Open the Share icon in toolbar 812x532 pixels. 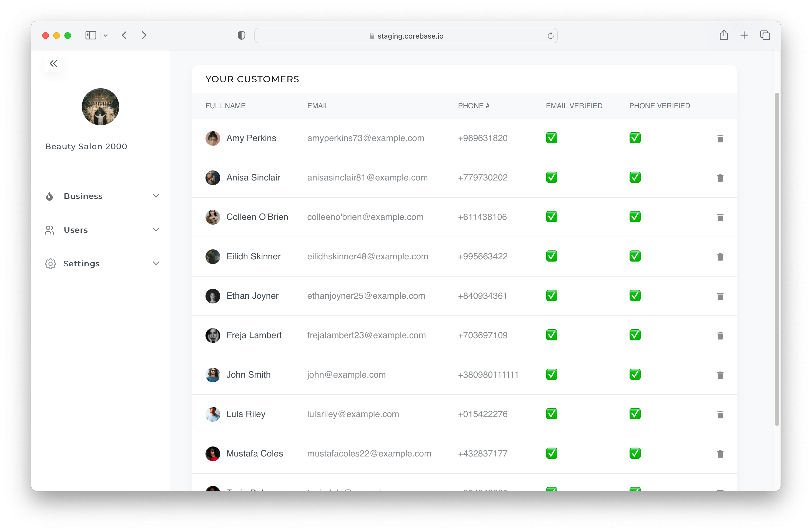coord(723,35)
